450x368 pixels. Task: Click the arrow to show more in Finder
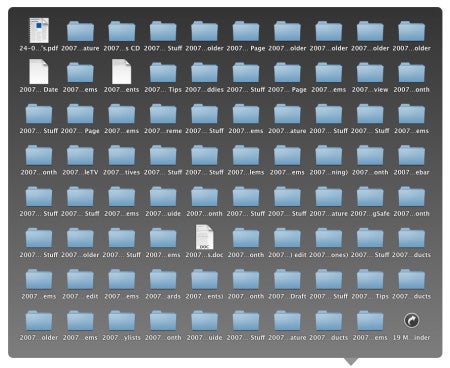(x=412, y=320)
